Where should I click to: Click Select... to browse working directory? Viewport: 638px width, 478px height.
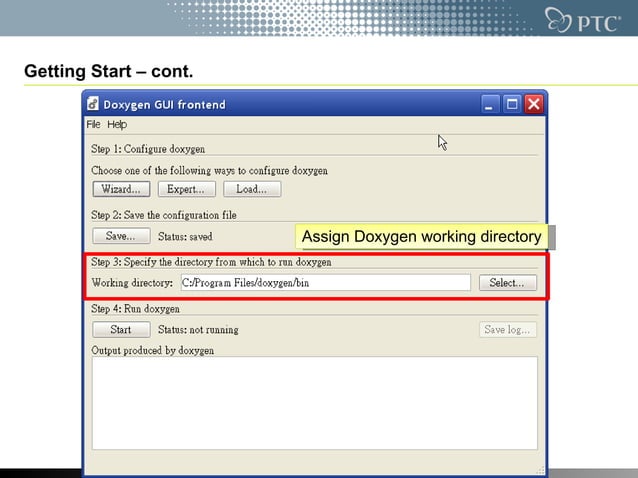(x=508, y=282)
